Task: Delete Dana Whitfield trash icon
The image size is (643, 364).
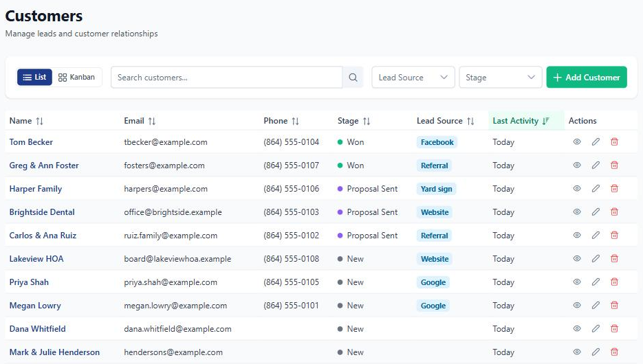Action: [614, 328]
